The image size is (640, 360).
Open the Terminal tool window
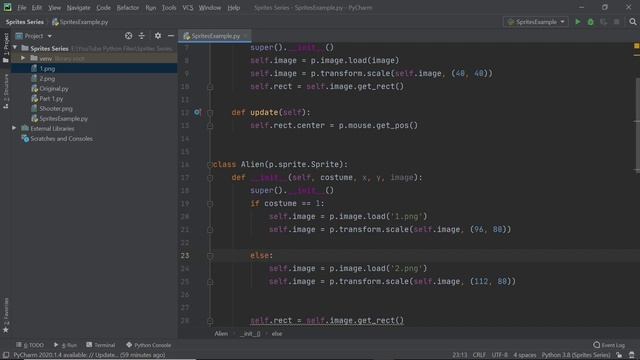(101, 345)
